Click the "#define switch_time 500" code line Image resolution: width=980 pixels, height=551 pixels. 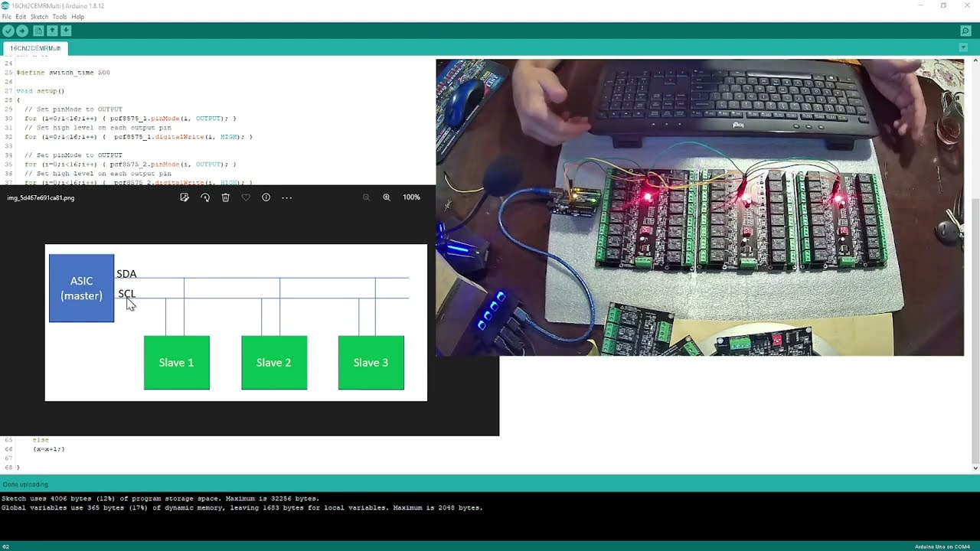(x=63, y=73)
